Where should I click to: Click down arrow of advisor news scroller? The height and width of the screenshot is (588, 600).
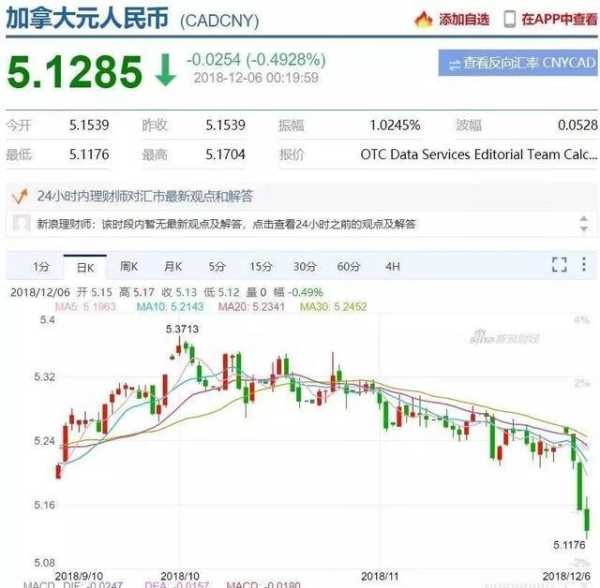point(584,228)
